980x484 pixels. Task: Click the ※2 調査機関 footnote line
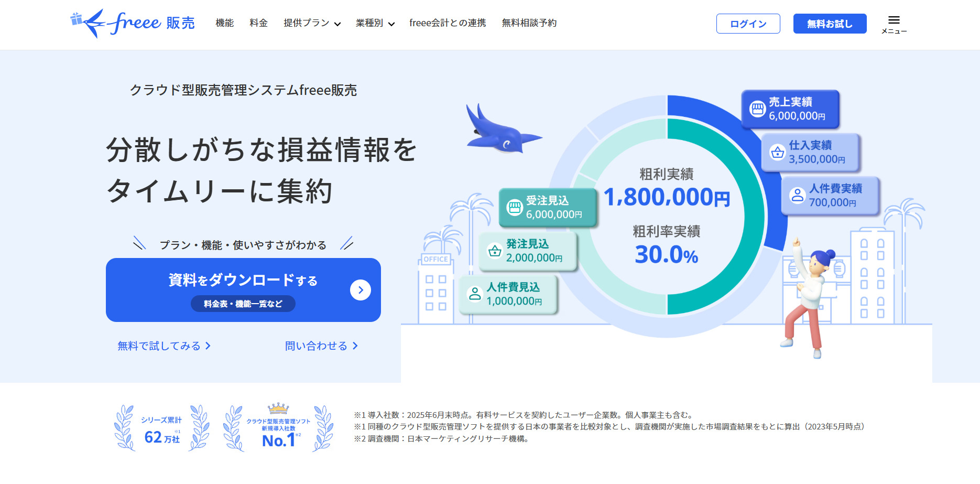[443, 439]
